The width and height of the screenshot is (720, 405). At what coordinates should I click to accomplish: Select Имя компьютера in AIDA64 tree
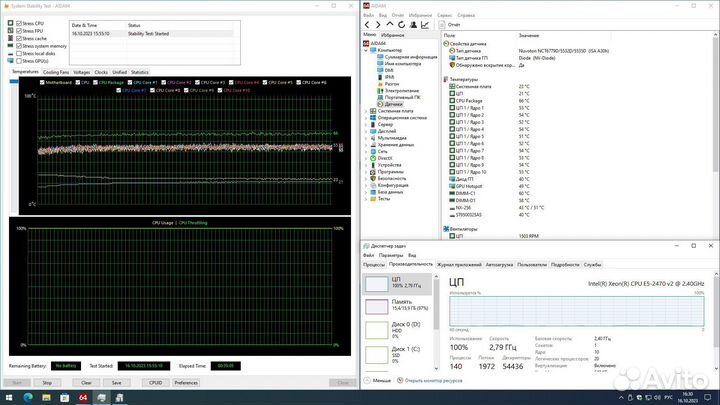click(x=399, y=64)
